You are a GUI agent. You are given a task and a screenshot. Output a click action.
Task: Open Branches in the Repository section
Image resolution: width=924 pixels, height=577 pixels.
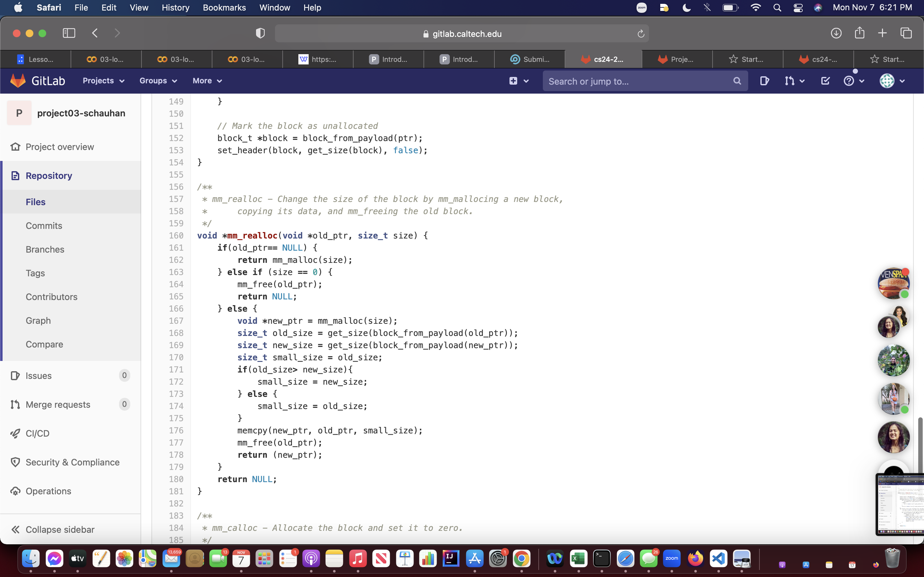(x=45, y=249)
